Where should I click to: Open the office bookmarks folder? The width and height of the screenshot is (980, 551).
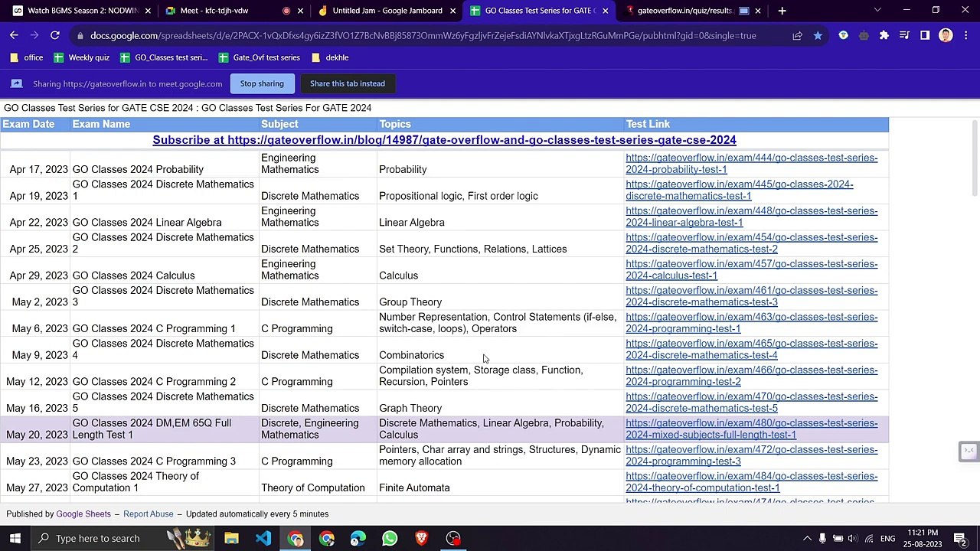click(26, 57)
